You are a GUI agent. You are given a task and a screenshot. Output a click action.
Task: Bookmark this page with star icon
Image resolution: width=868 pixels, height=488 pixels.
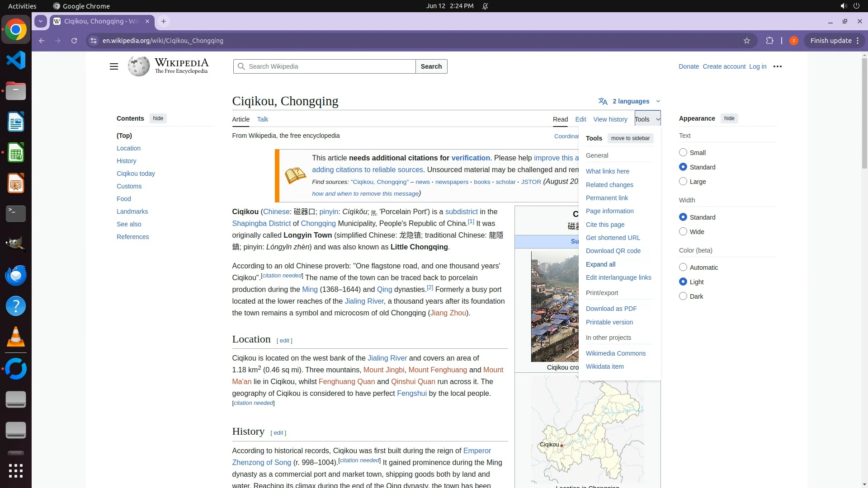tap(747, 41)
